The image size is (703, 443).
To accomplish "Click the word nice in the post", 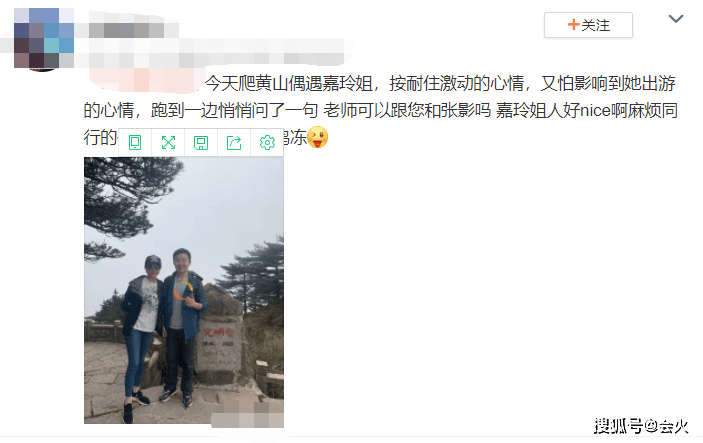I will pyautogui.click(x=595, y=110).
